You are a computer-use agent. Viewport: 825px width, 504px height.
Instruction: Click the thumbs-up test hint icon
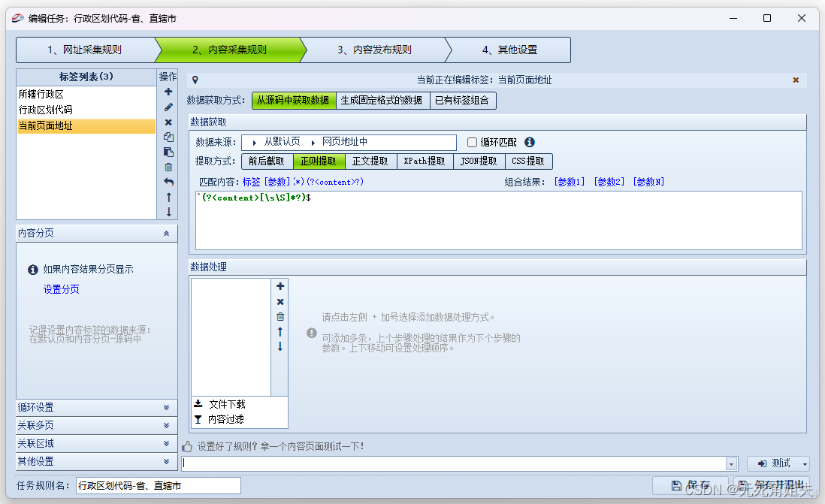click(187, 447)
